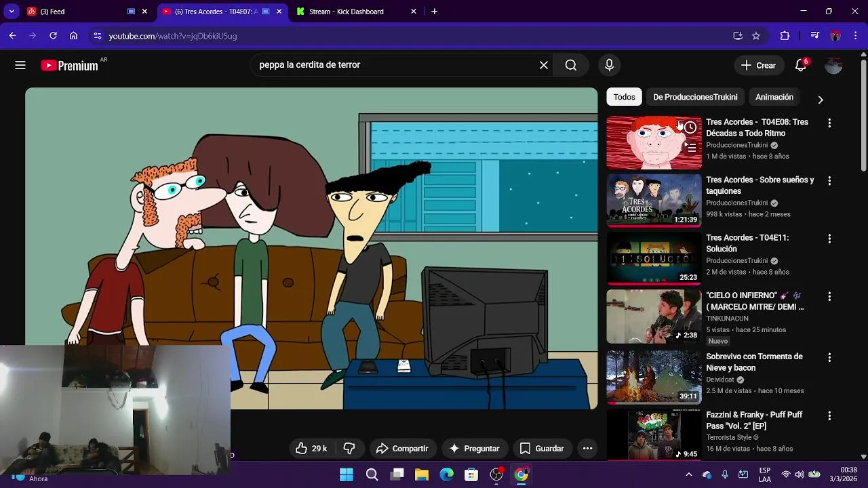868x488 pixels.
Task: Open OBS Studio from the taskbar
Action: tap(496, 474)
